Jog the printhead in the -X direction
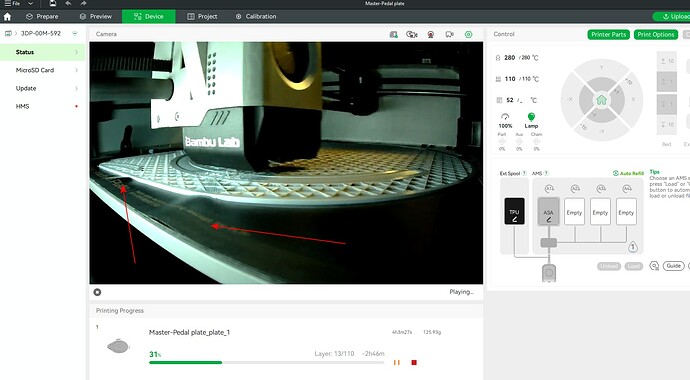This screenshot has width=690, height=380. (569, 99)
